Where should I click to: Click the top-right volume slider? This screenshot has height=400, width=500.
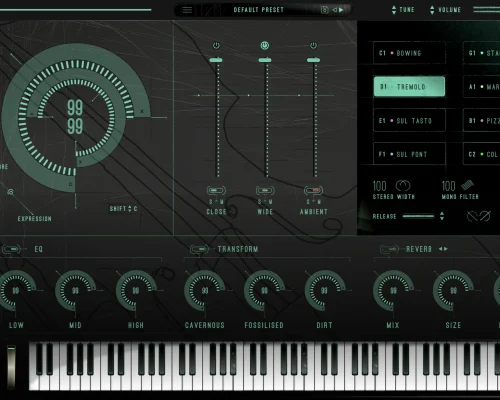pos(486,10)
